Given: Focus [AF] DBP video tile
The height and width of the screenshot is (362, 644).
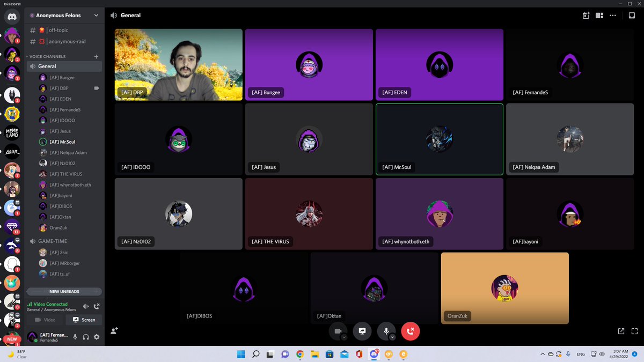Looking at the screenshot, I should tap(179, 65).
